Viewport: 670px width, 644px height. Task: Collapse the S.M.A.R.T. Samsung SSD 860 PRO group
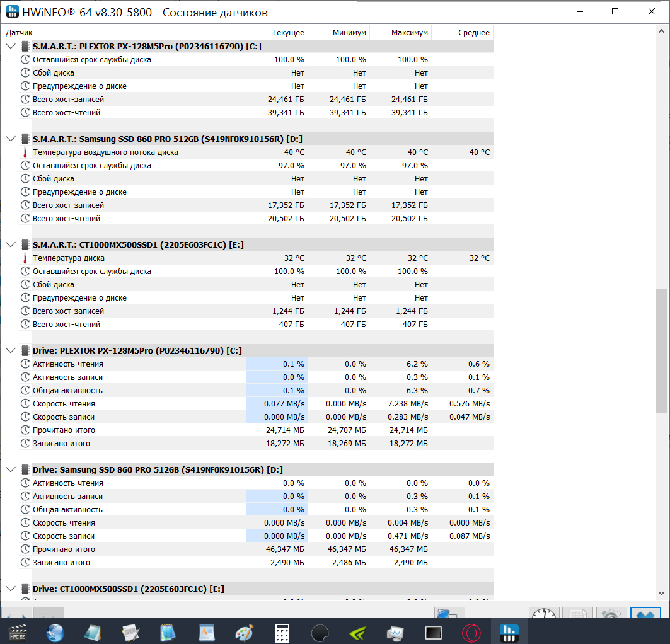point(11,139)
